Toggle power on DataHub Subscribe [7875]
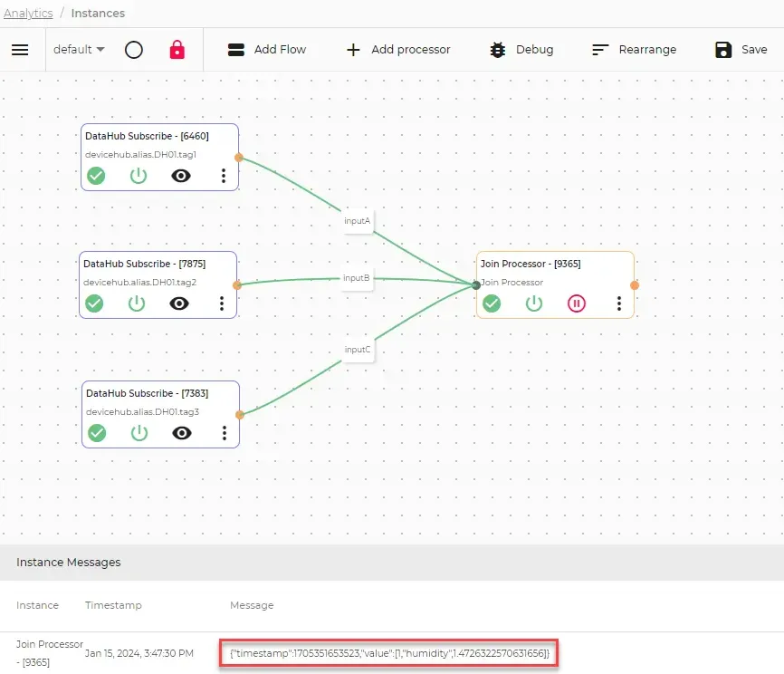The width and height of the screenshot is (784, 674). [x=137, y=303]
